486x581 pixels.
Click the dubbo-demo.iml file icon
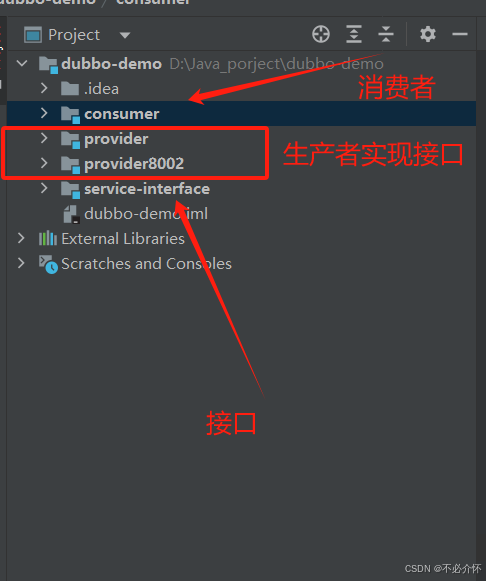click(71, 214)
